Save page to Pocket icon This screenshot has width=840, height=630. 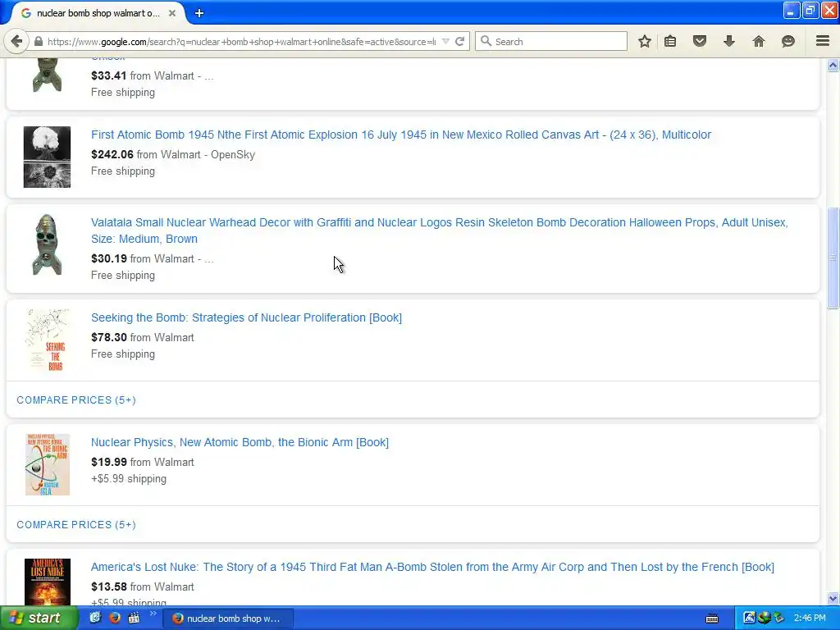point(700,41)
